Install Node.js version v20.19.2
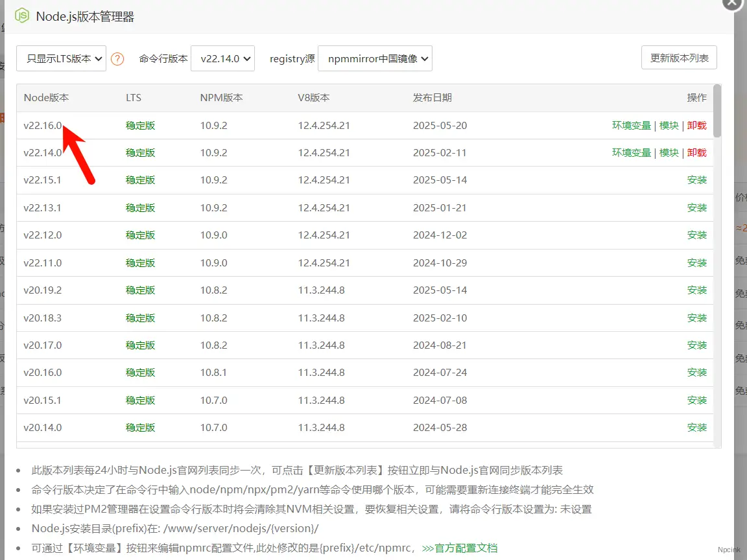The height and width of the screenshot is (560, 747). (696, 290)
